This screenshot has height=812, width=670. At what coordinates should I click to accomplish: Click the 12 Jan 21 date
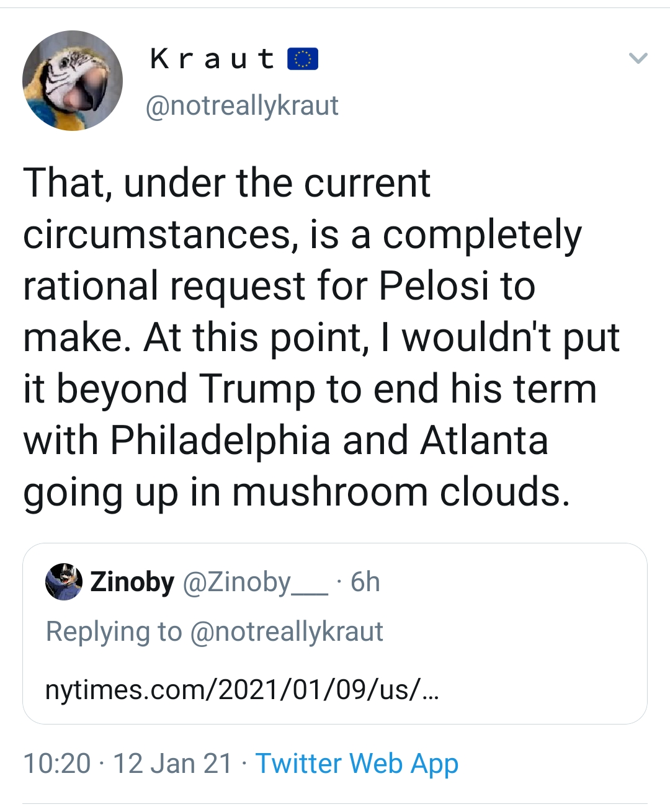tap(172, 763)
